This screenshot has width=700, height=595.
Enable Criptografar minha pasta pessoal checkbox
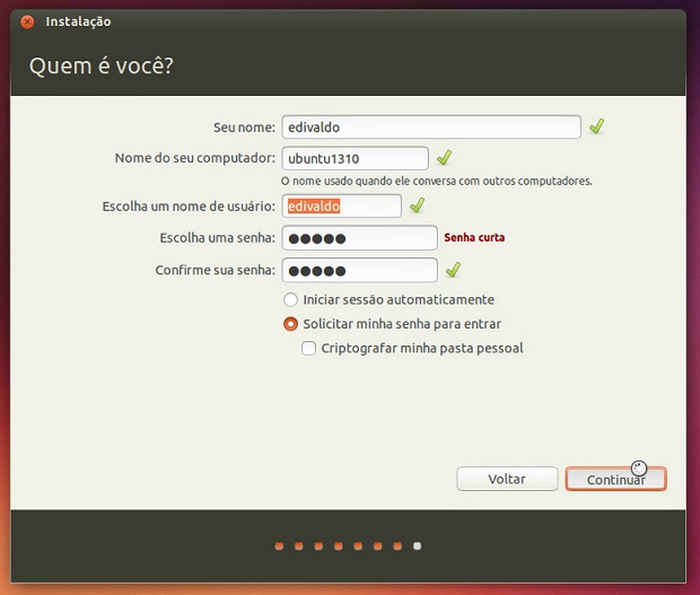[x=309, y=348]
